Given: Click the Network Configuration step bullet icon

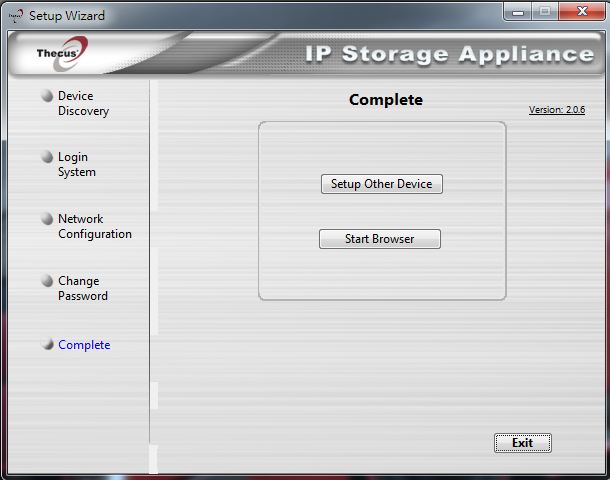Looking at the screenshot, I should [x=47, y=219].
